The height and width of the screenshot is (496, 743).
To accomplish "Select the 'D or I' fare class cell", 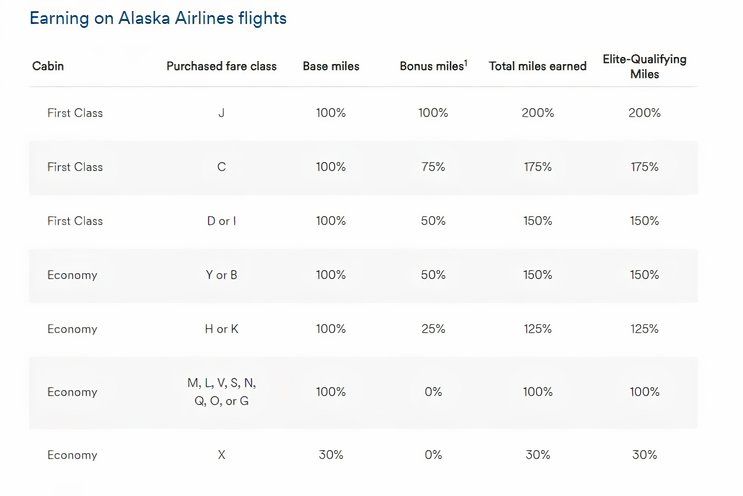I will 221,221.
